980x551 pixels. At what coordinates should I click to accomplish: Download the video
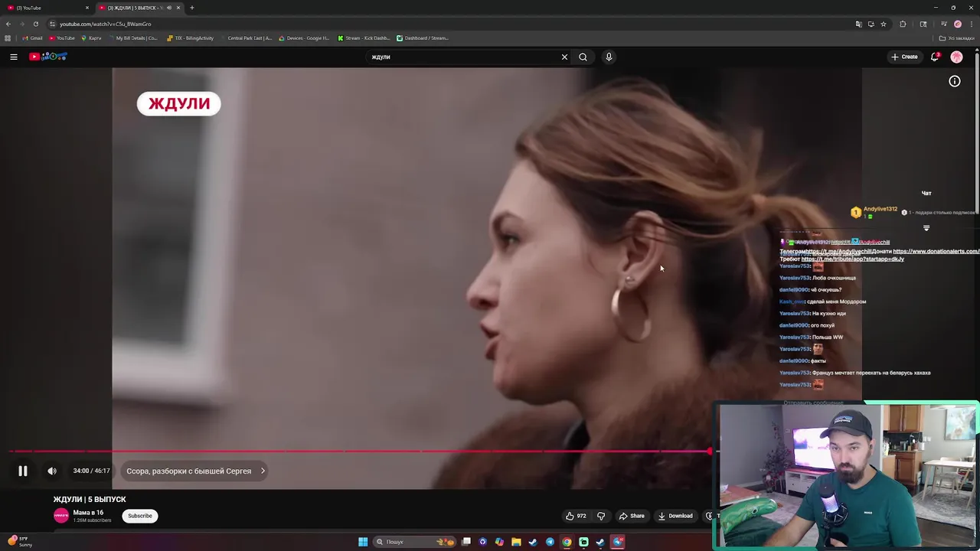(x=675, y=516)
